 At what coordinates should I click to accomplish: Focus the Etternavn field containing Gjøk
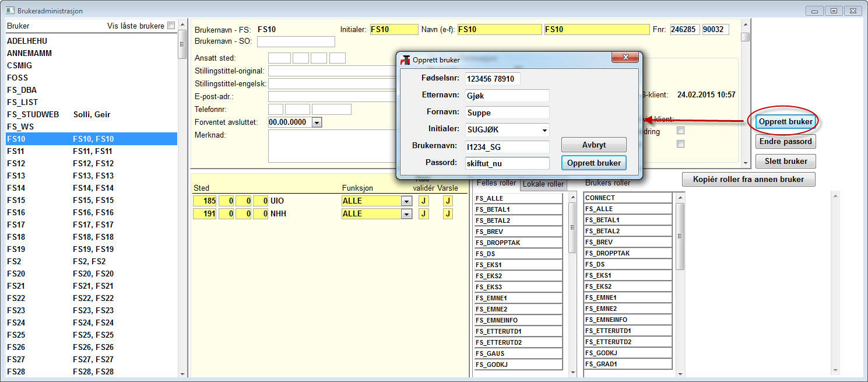pyautogui.click(x=507, y=96)
